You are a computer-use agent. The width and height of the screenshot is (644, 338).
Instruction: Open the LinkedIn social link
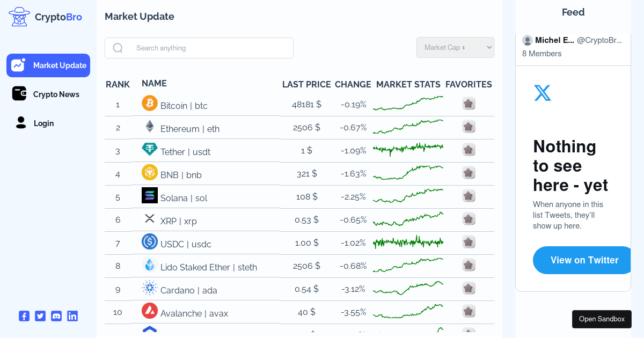pos(72,316)
